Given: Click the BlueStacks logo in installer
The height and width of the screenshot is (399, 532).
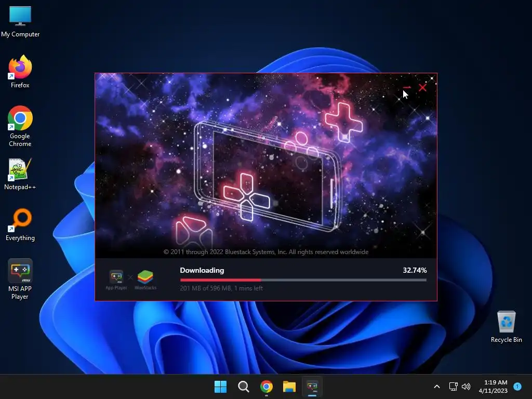Looking at the screenshot, I should click(145, 280).
